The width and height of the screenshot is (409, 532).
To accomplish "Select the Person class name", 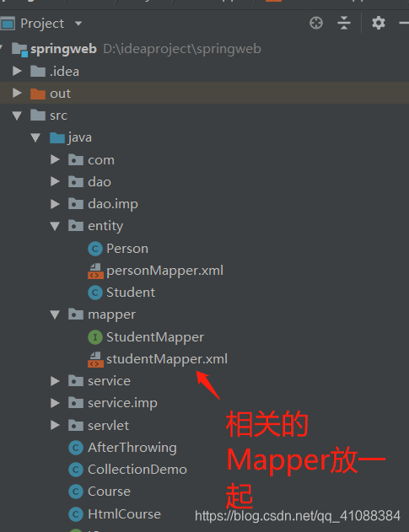I will [127, 249].
